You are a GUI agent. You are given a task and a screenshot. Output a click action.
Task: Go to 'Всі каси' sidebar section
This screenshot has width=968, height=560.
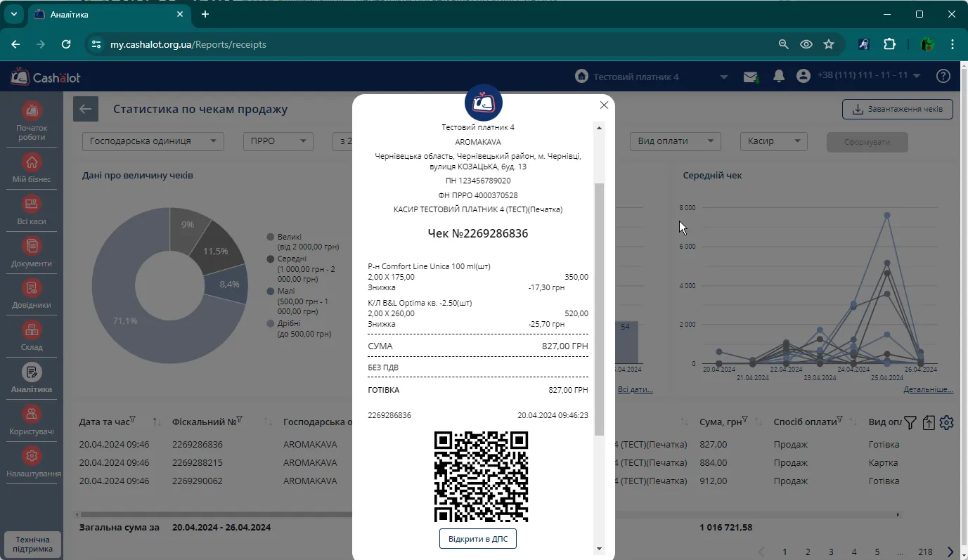coord(32,211)
